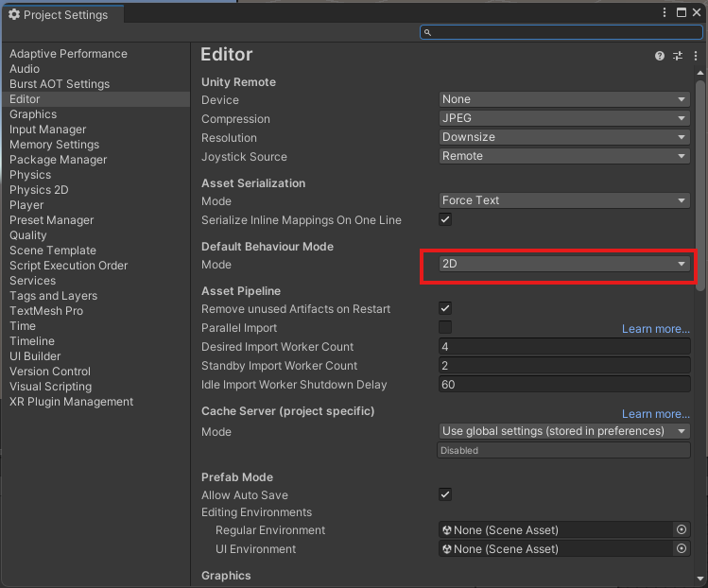Select Physics category

(x=30, y=175)
